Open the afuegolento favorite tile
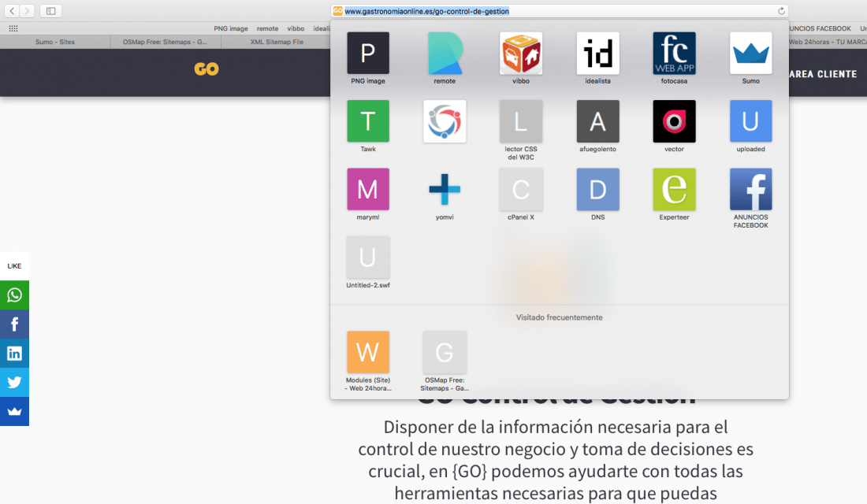867x504 pixels. point(597,121)
